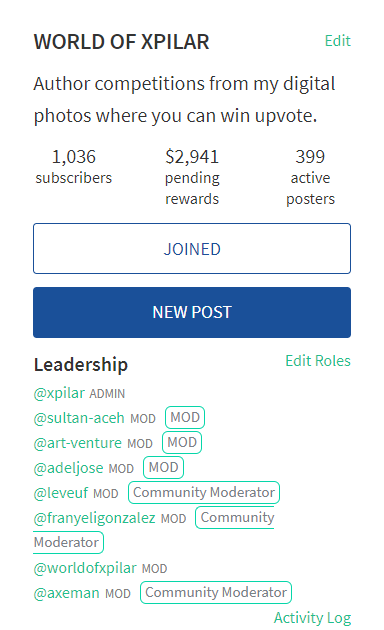The image size is (384, 630).
Task: Click the MOD badge beside @art-venture
Action: [182, 442]
